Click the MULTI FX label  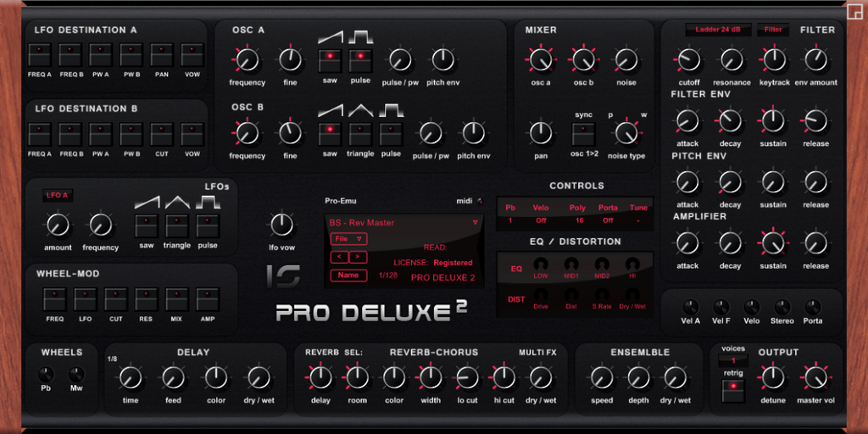point(537,353)
